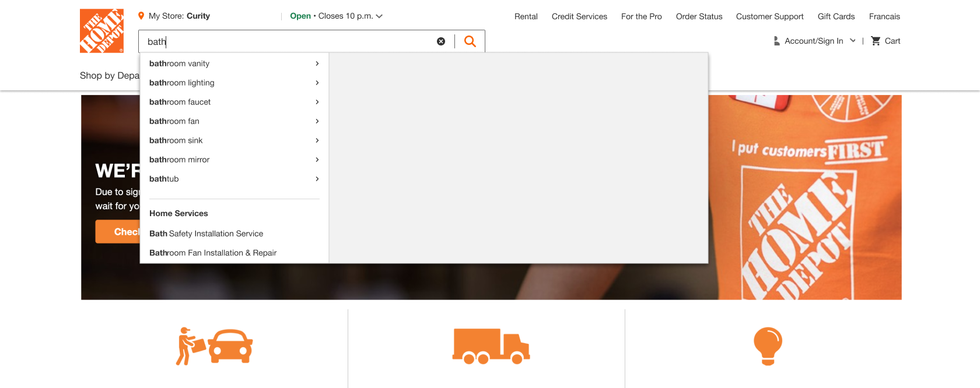Expand the bathroom fan suggestion arrow

(317, 121)
